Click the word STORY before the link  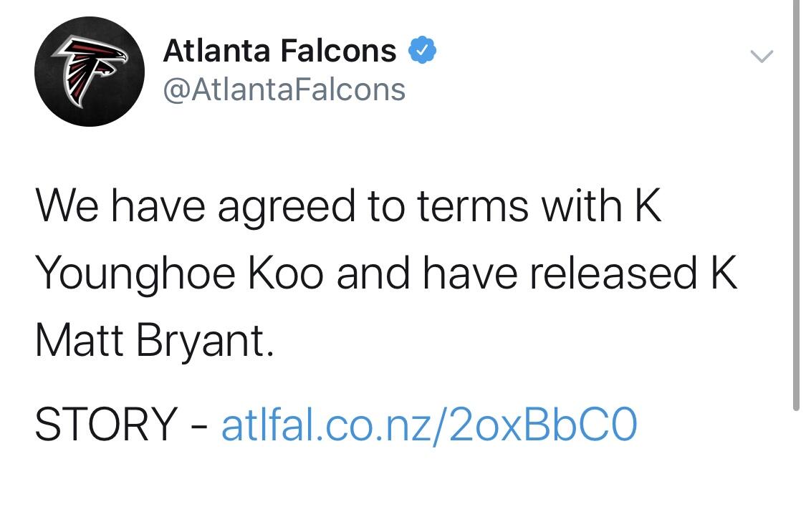tap(105, 424)
